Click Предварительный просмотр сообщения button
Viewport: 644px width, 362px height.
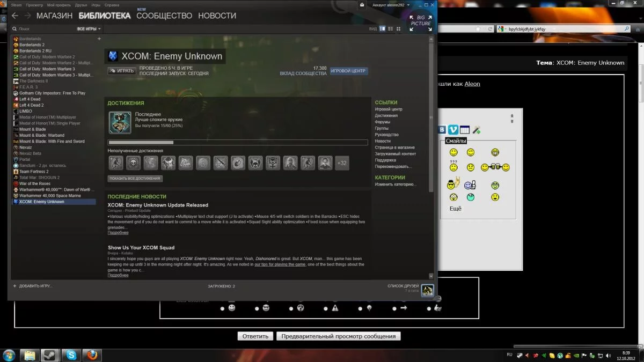(x=339, y=336)
